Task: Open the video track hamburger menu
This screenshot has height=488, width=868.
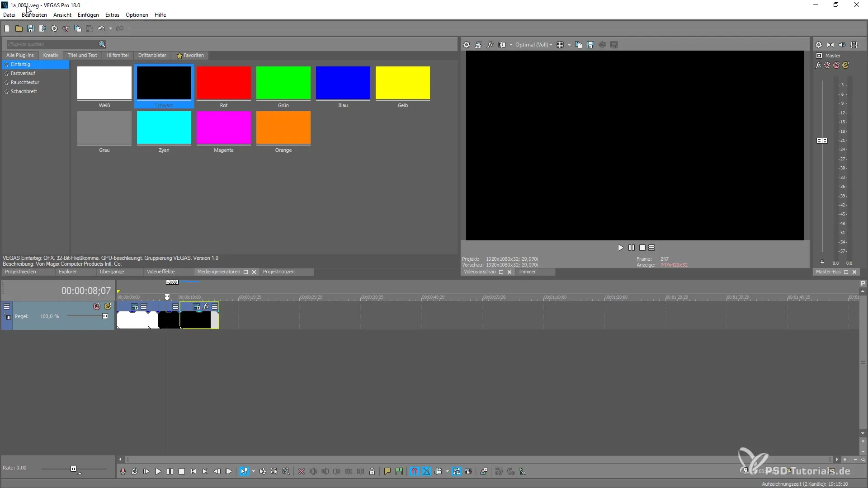Action: tap(7, 306)
